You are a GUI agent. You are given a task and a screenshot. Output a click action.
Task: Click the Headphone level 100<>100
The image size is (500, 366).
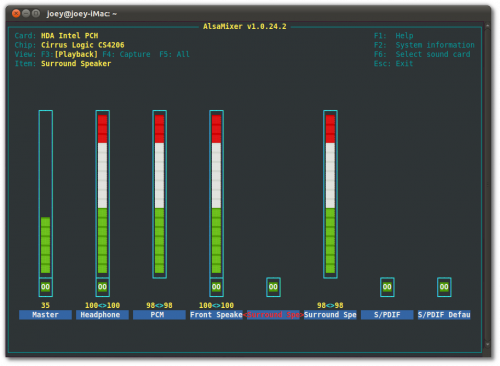coord(102,305)
